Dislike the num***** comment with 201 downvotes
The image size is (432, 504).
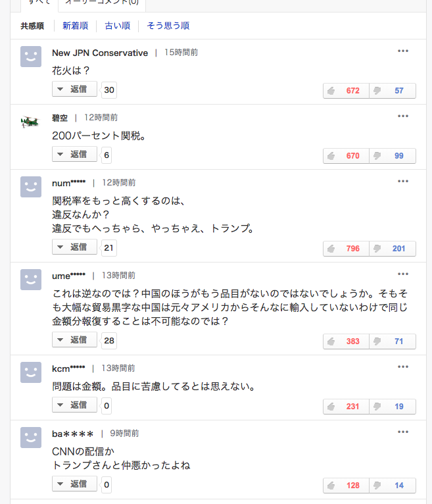[x=393, y=249]
